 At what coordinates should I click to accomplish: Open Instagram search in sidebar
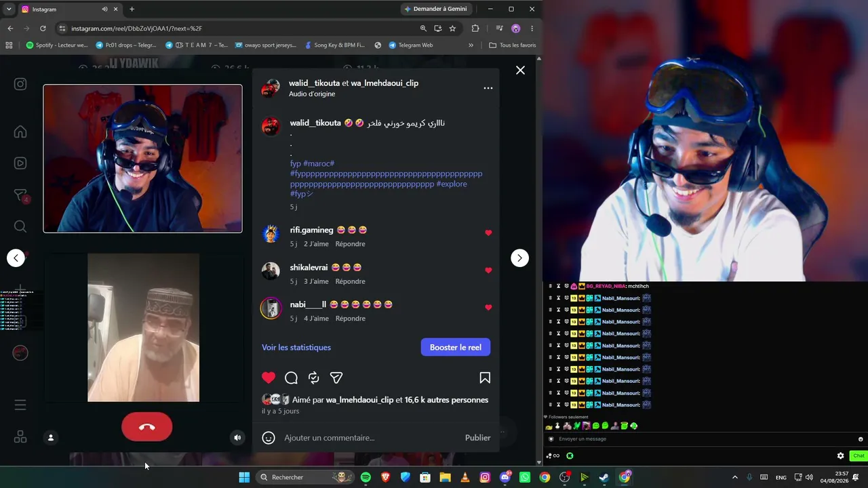[x=20, y=226]
